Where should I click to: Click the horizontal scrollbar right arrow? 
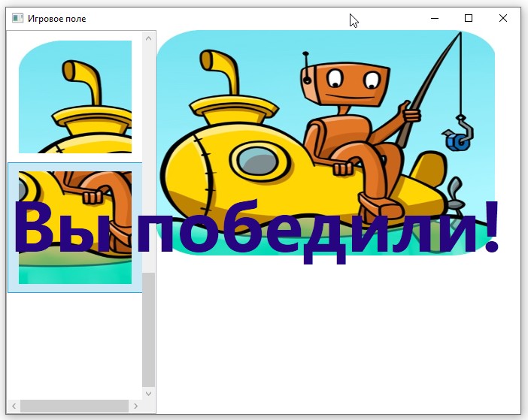135,406
